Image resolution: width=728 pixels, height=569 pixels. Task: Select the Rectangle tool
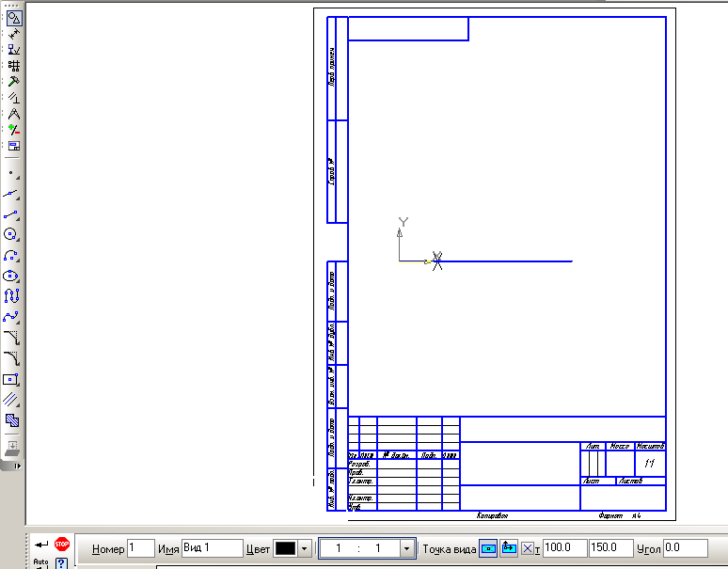(x=11, y=379)
